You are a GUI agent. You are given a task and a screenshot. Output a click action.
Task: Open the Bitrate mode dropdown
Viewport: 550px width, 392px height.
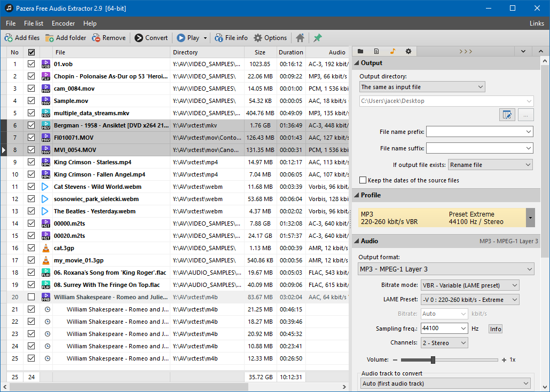point(470,285)
